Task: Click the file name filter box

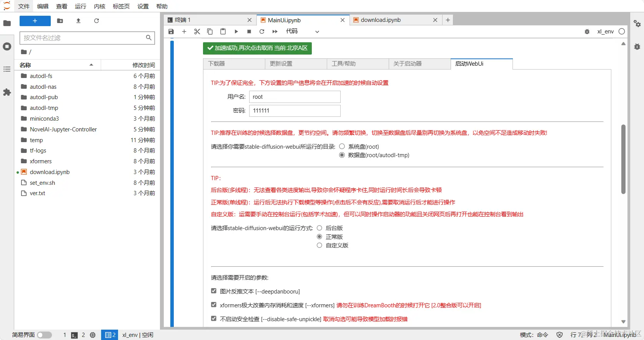Action: click(x=87, y=38)
